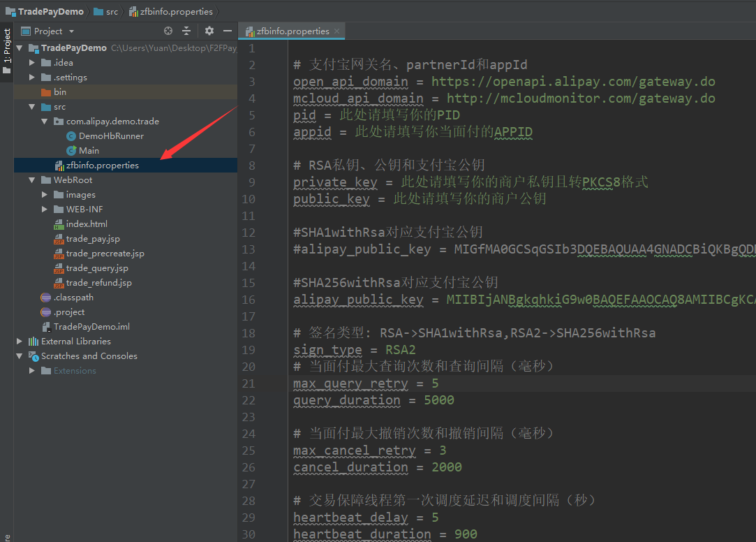Click the max_query_retry property key
Viewport: 756px width, 542px height.
(350, 383)
